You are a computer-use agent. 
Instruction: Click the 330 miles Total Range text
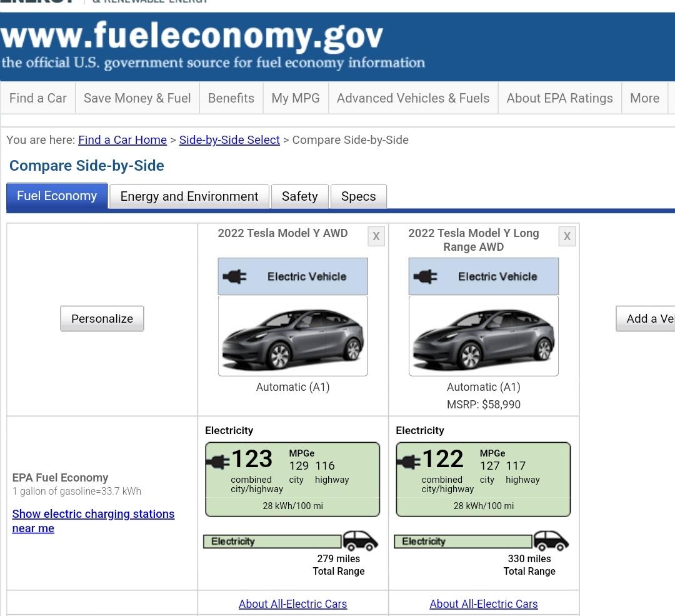(x=529, y=565)
